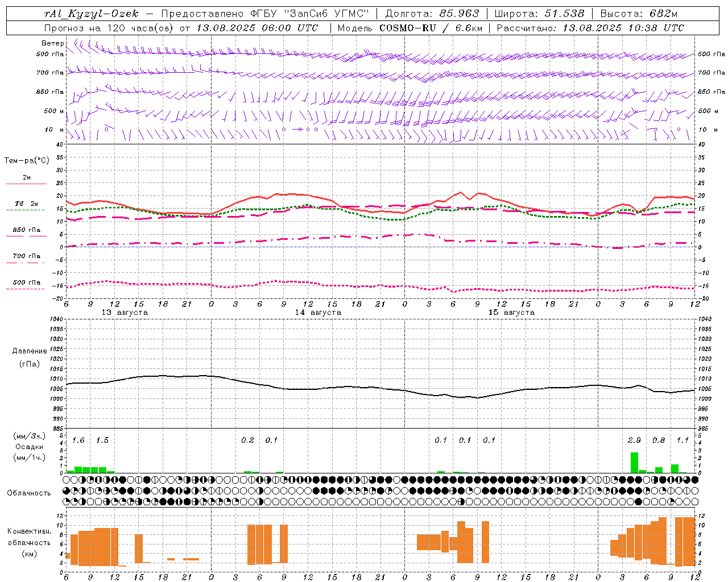The height and width of the screenshot is (582, 728).
Task: Click the 0.2 precipitation value
Action: (247, 440)
